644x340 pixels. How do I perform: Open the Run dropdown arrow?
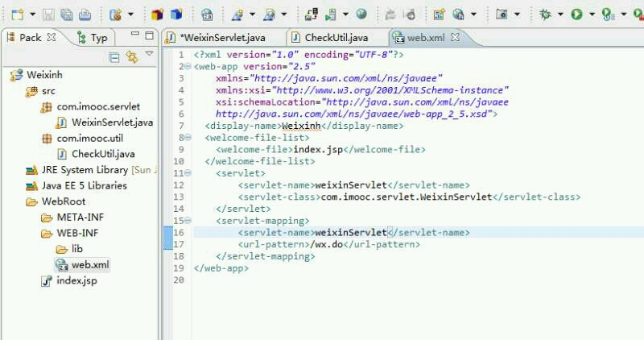[x=592, y=15]
